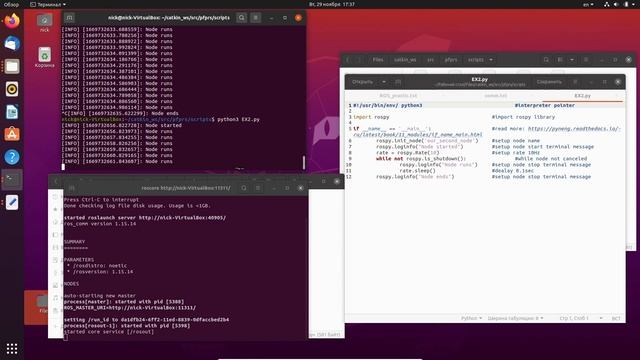Click search icon in roscore terminal header

244,188
